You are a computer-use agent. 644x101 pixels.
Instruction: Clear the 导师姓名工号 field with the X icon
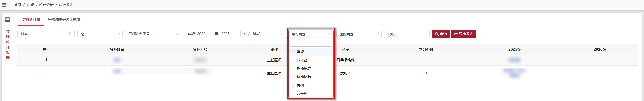tap(177, 34)
